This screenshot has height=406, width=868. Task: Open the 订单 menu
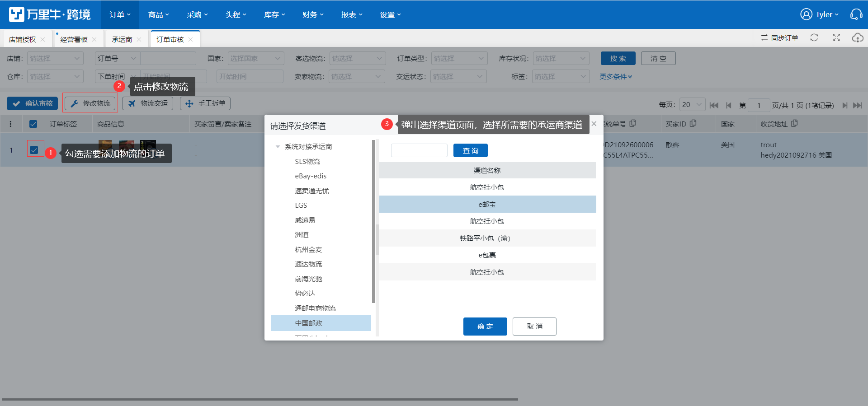(x=120, y=14)
